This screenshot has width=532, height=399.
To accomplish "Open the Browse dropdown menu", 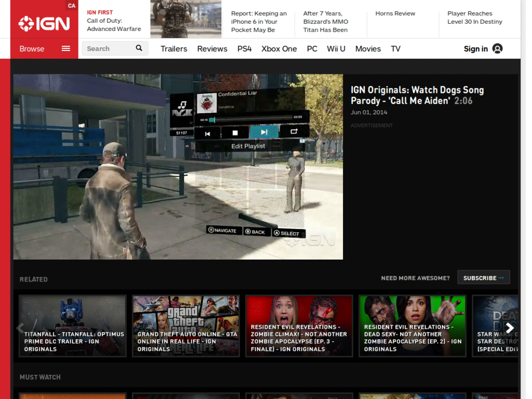I will 32,49.
